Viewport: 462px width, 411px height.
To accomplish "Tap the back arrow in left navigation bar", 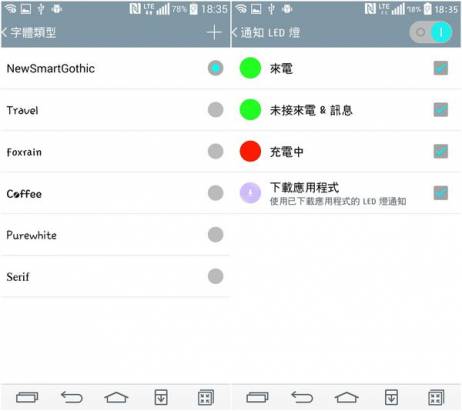I will pyautogui.click(x=72, y=397).
